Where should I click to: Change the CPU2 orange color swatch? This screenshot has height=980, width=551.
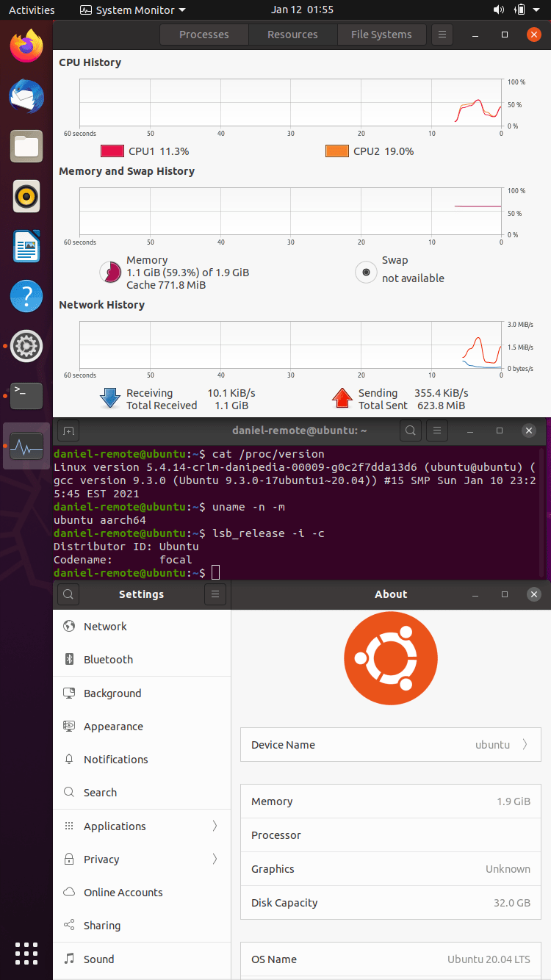[x=336, y=151]
